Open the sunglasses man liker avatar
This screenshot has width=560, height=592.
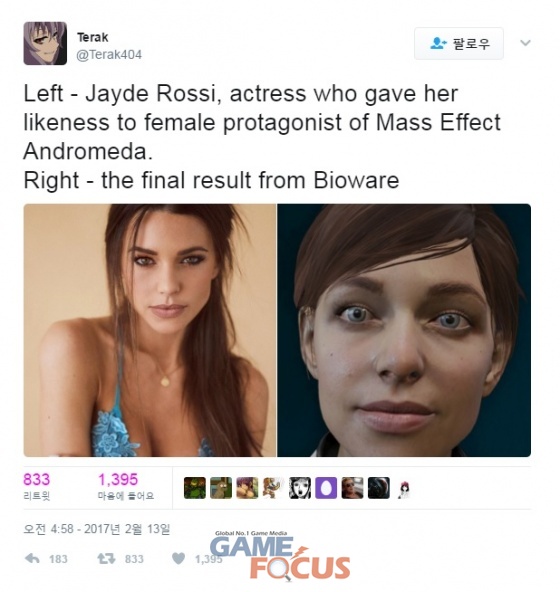click(352, 488)
